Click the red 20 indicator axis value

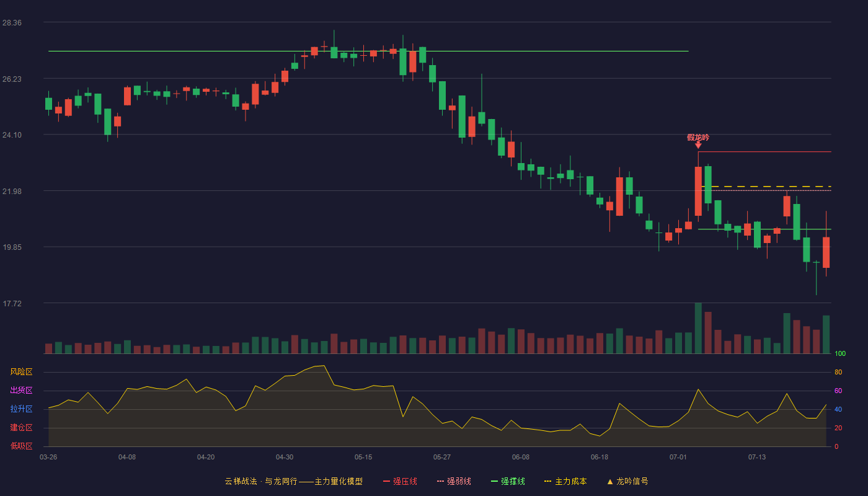(838, 428)
